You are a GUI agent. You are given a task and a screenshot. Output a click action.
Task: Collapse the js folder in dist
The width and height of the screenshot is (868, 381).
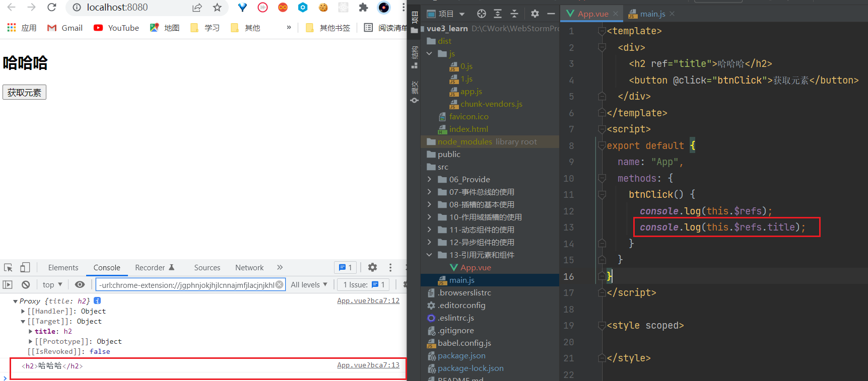429,53
